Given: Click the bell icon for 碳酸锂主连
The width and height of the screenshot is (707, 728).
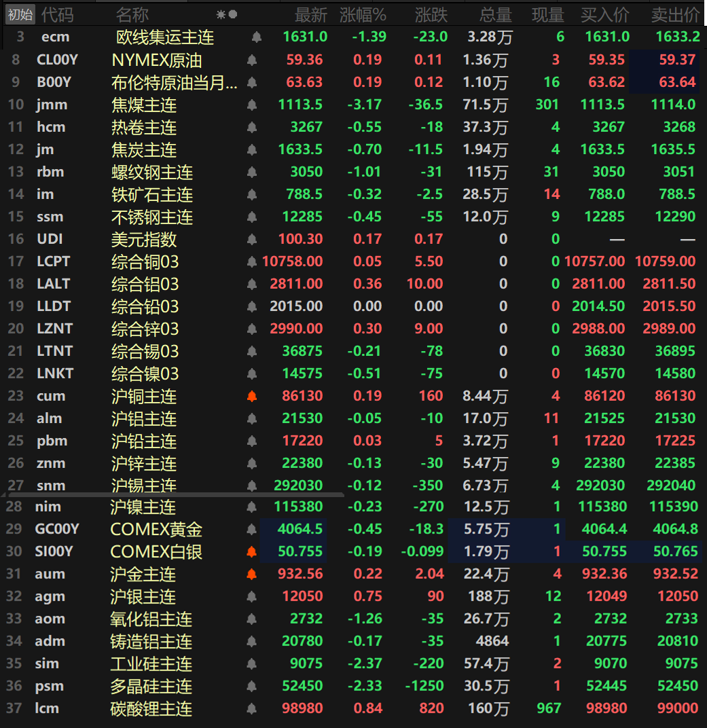Looking at the screenshot, I should click(x=252, y=708).
